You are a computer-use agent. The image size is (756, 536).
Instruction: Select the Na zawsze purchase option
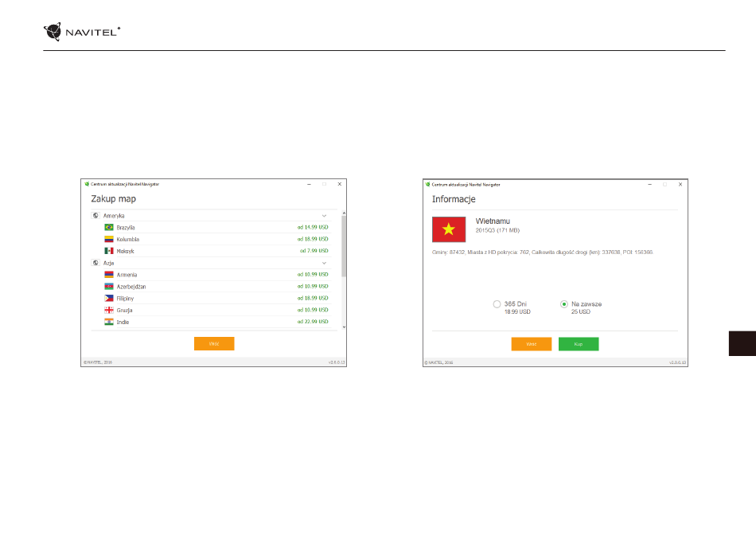point(564,304)
